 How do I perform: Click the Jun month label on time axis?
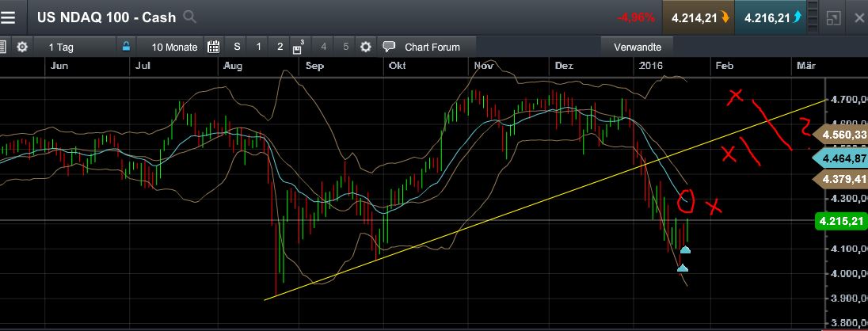[59, 66]
